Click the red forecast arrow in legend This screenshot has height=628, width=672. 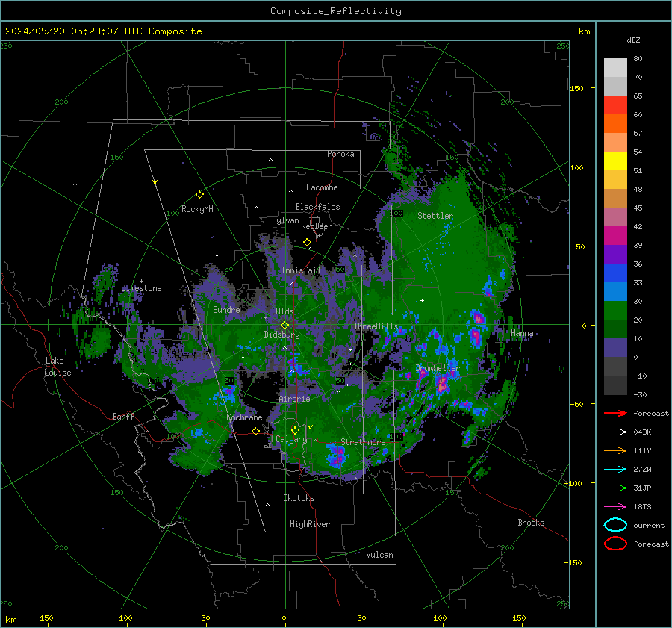615,413
